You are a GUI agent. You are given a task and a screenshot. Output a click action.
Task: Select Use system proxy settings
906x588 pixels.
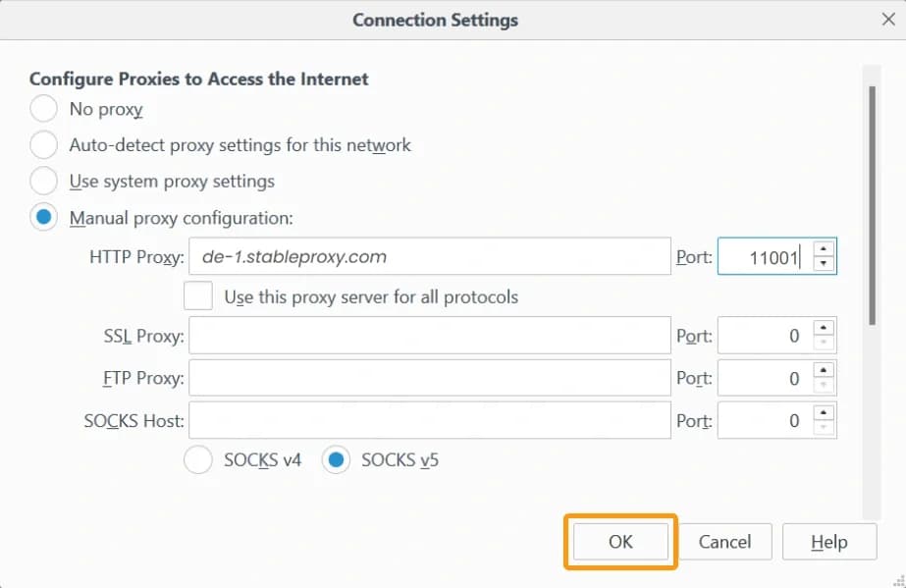click(x=43, y=182)
